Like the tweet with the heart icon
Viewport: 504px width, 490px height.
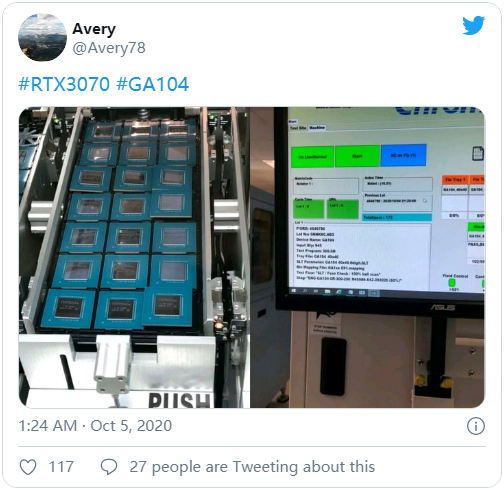point(28,467)
